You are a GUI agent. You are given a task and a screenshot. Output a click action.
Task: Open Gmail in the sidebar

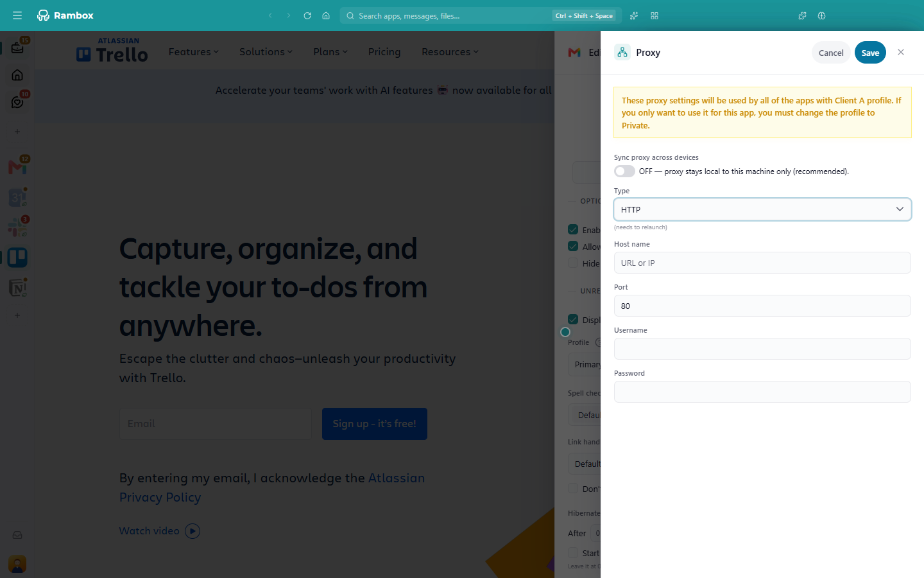(17, 166)
